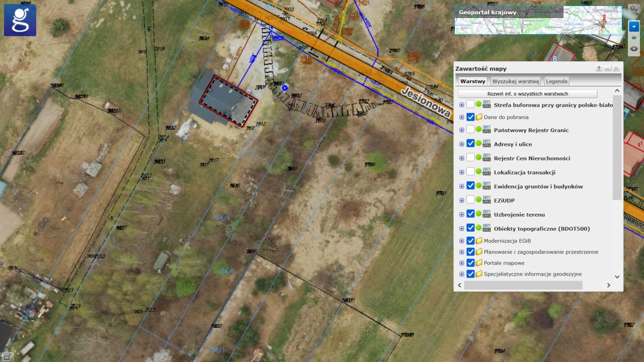
Task: Open help for the Zawartość mapy panel
Action: (x=599, y=68)
